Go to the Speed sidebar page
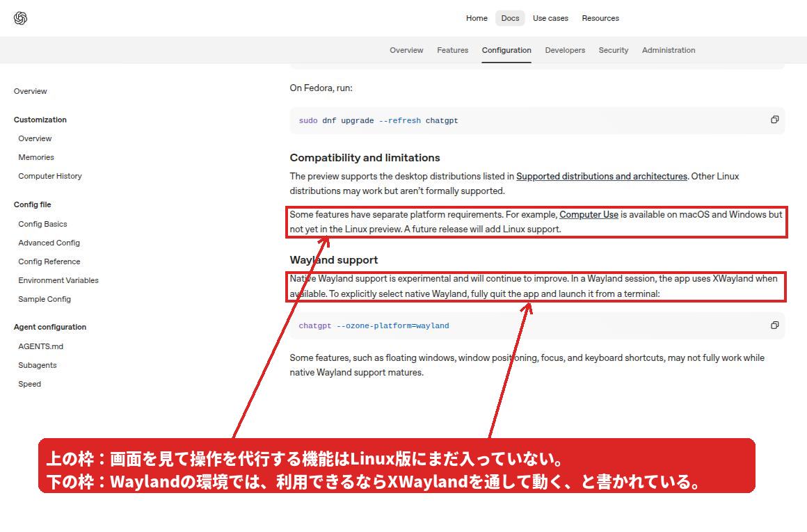 [29, 384]
